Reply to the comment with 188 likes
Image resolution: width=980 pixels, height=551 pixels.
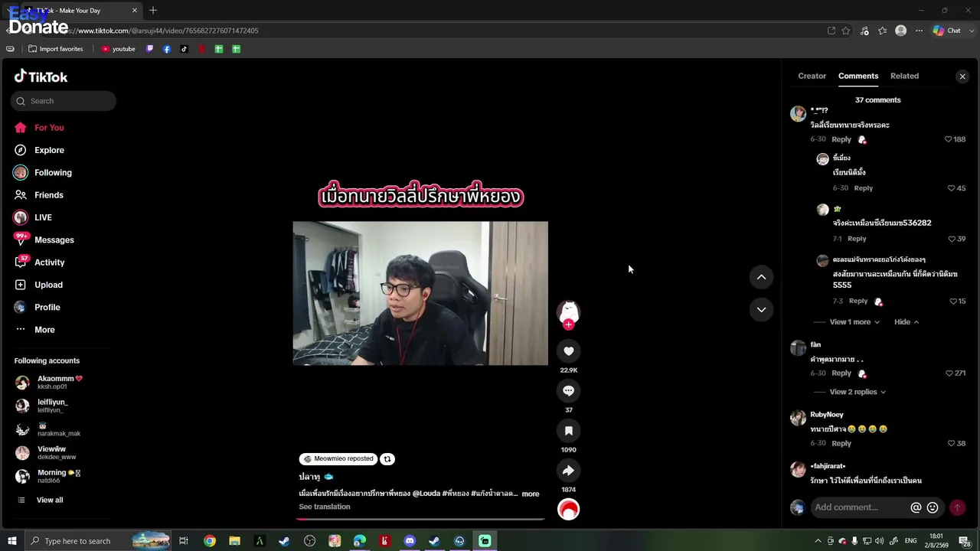coord(841,139)
